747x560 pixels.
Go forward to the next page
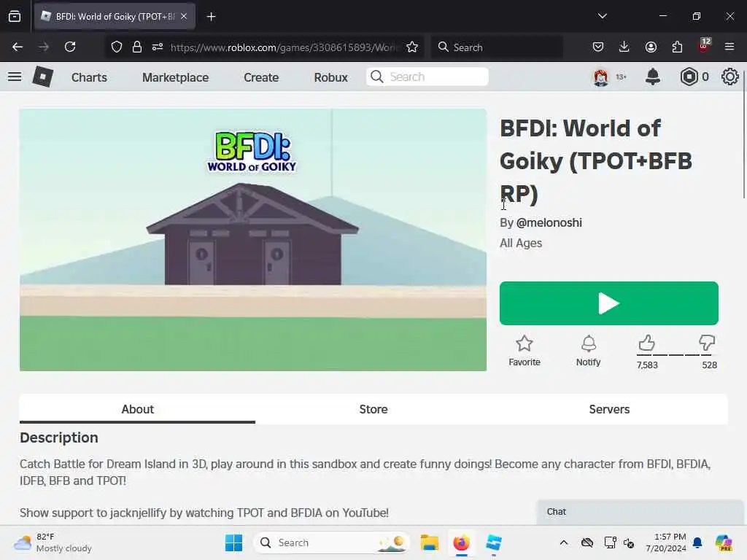43,47
